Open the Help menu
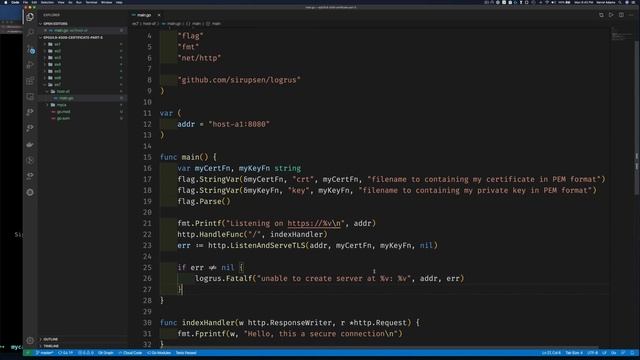Screen dimensions: 640x360 (119, 2)
